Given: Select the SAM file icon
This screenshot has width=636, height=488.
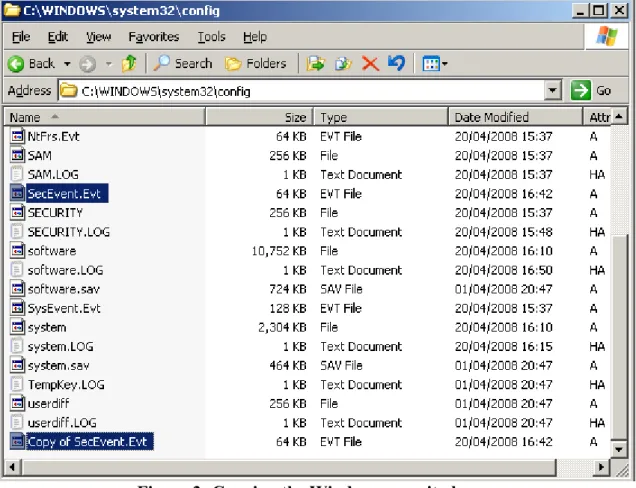Looking at the screenshot, I should tap(17, 155).
